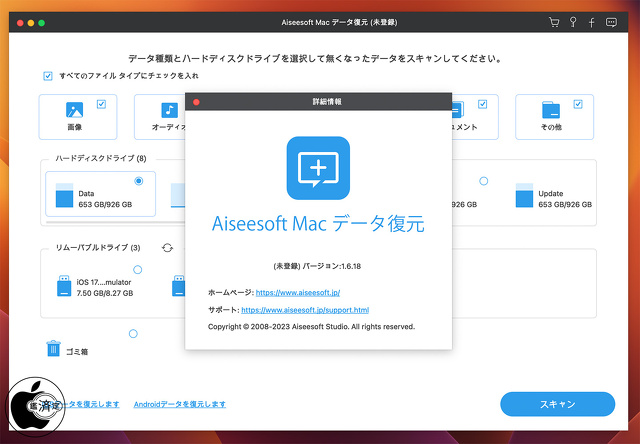
Task: Click the ゴミ箱 label
Action: point(77,352)
